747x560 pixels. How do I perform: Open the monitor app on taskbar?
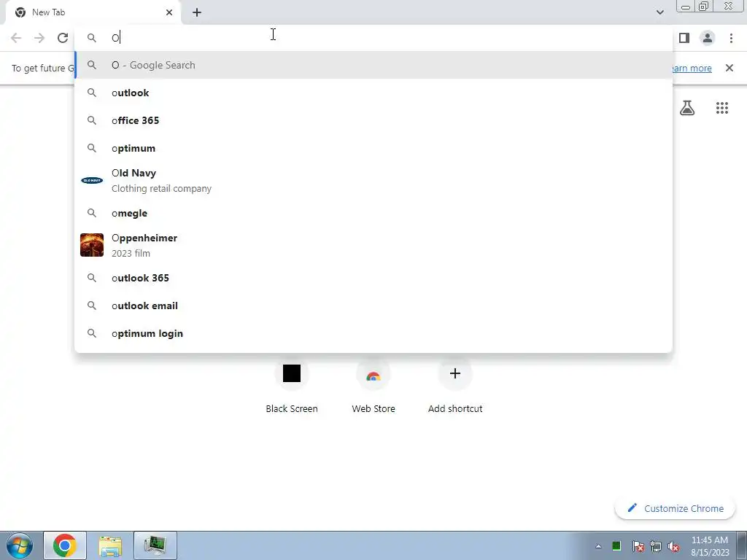[155, 545]
